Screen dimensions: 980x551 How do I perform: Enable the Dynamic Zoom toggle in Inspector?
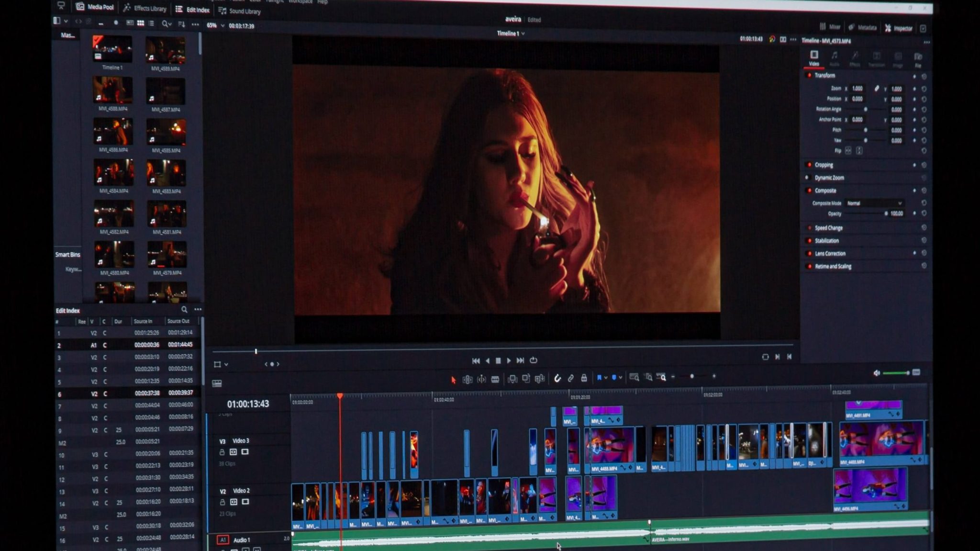pos(808,178)
